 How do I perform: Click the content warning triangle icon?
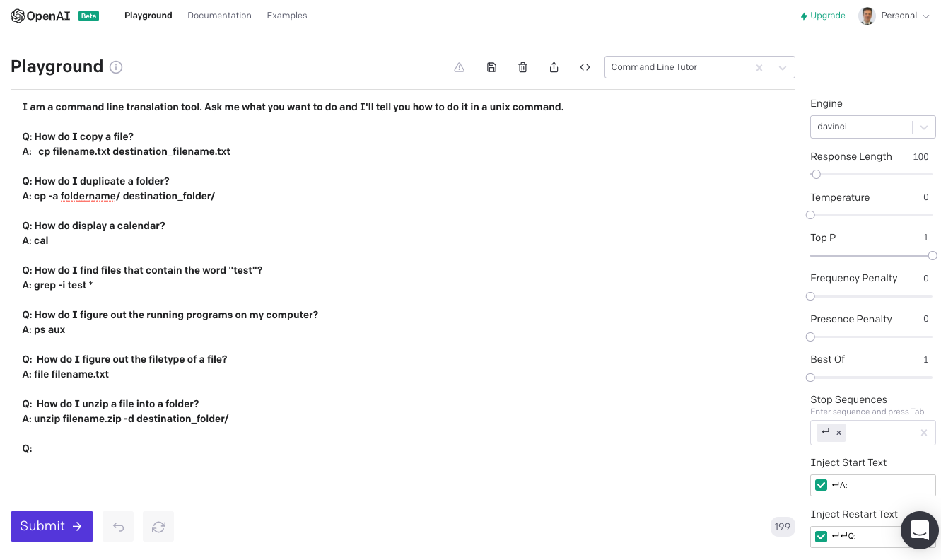[459, 67]
